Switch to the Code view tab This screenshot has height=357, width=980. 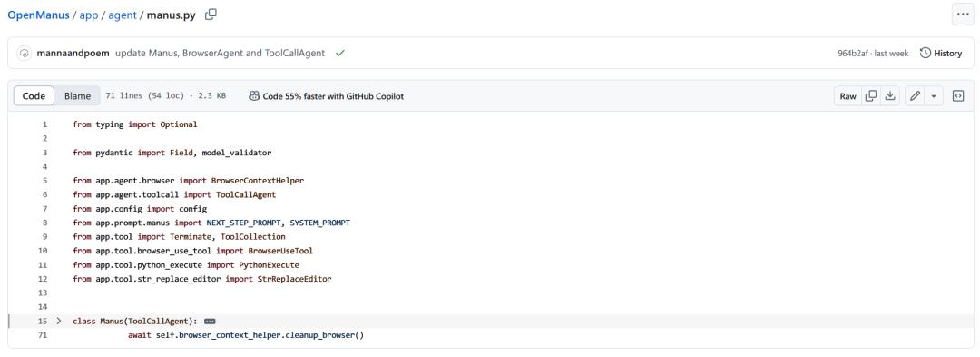pos(34,95)
